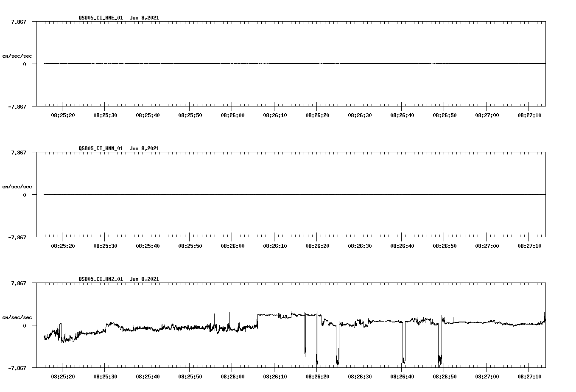
Task: Click the cm/sec/sec unit label of HNE plot
Action: click(x=17, y=56)
